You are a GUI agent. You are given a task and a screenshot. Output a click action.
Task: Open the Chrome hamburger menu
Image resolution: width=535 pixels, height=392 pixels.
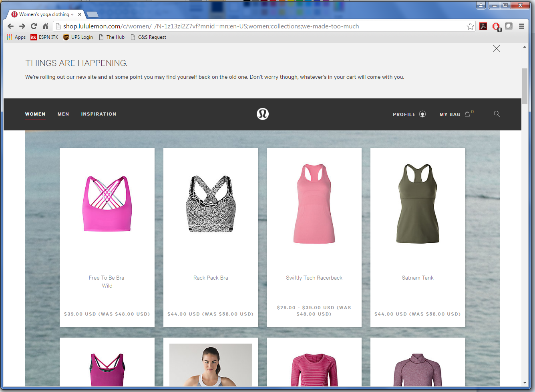click(x=521, y=26)
